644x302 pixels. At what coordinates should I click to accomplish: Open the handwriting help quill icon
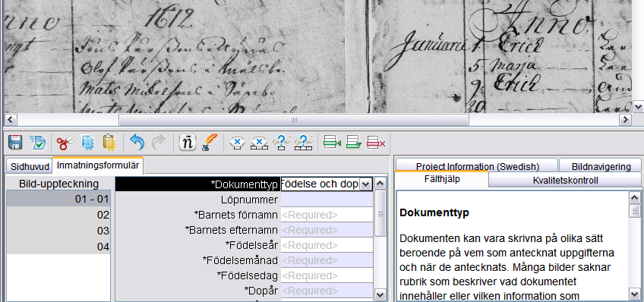209,143
